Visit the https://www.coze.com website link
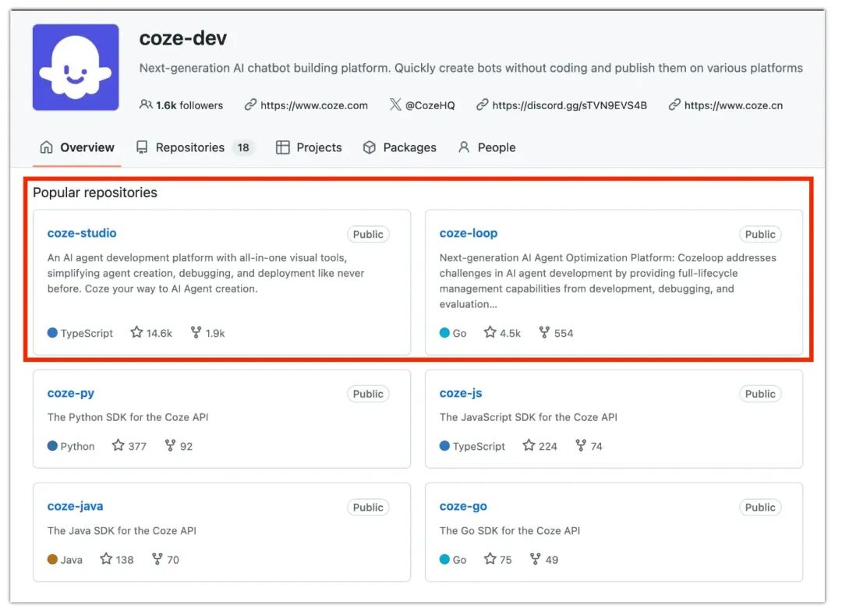Image resolution: width=842 pixels, height=616 pixels. coord(313,105)
